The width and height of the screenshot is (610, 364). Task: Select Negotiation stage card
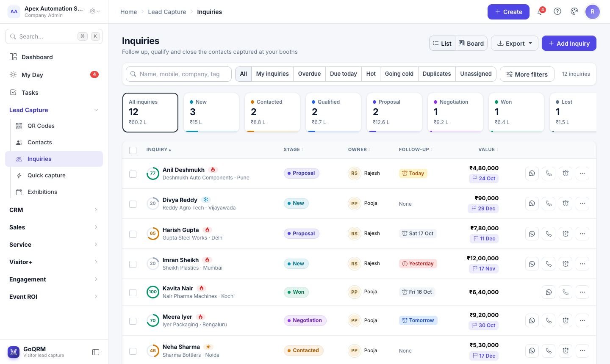coord(455,113)
